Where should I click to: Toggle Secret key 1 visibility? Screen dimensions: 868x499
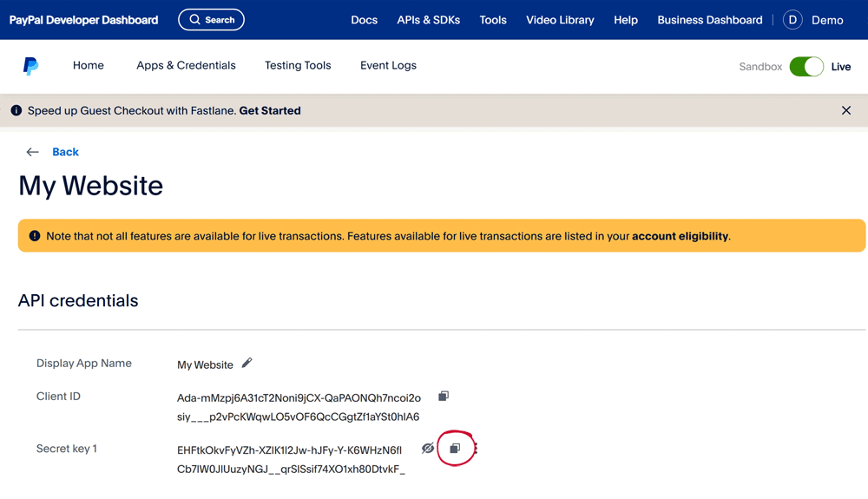428,449
